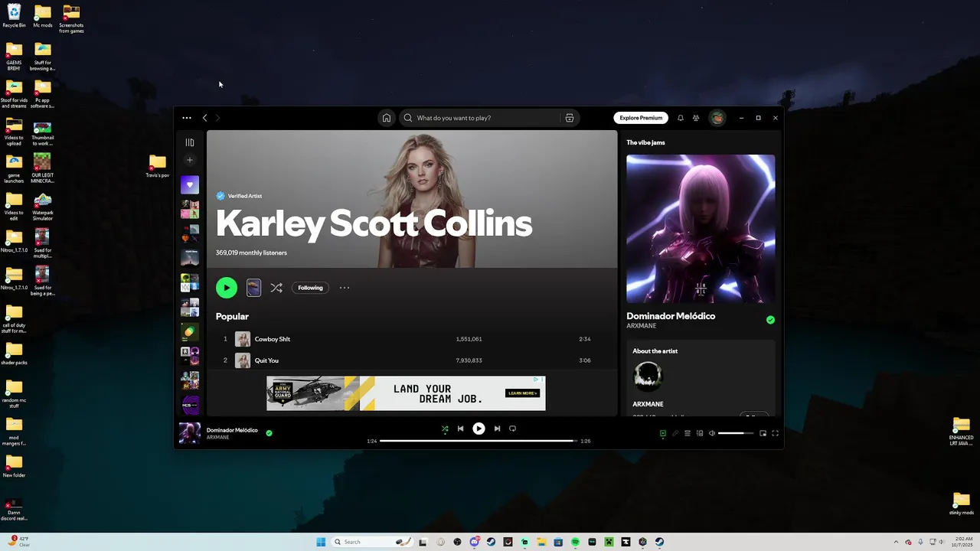Expand Your Library with the library icon
Viewport: 980px width, 551px height.
[190, 142]
